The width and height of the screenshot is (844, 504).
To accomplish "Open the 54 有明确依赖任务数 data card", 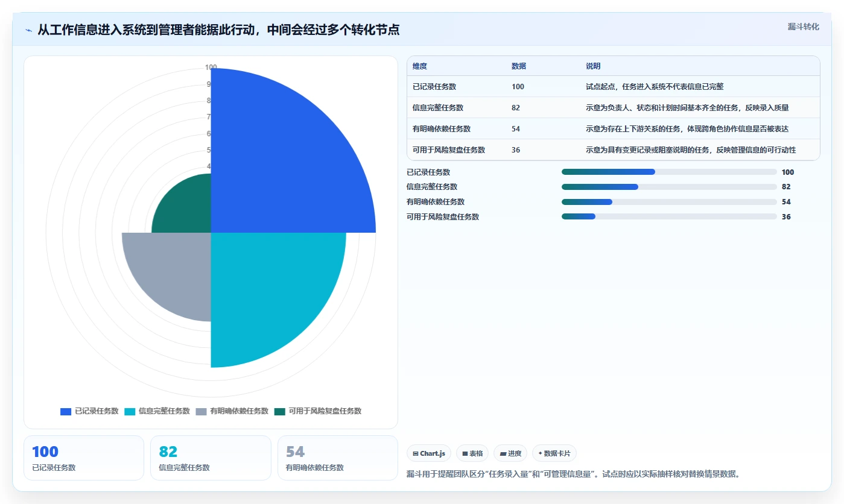I will click(338, 458).
